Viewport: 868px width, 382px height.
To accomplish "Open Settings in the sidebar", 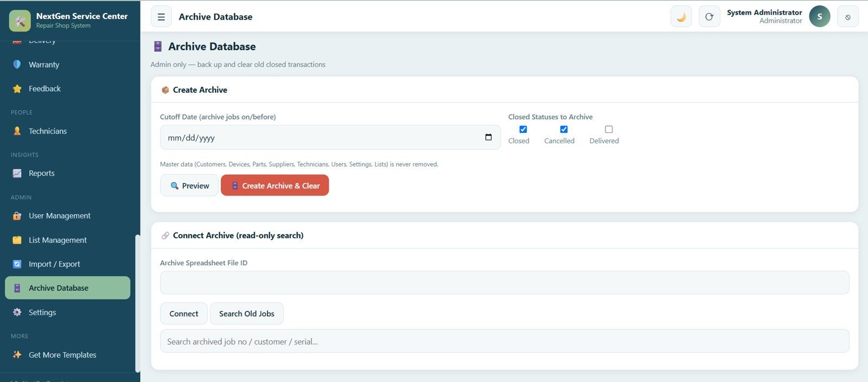I will click(68, 312).
